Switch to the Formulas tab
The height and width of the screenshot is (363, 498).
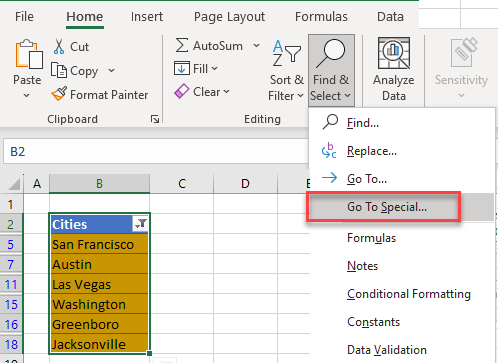point(321,16)
